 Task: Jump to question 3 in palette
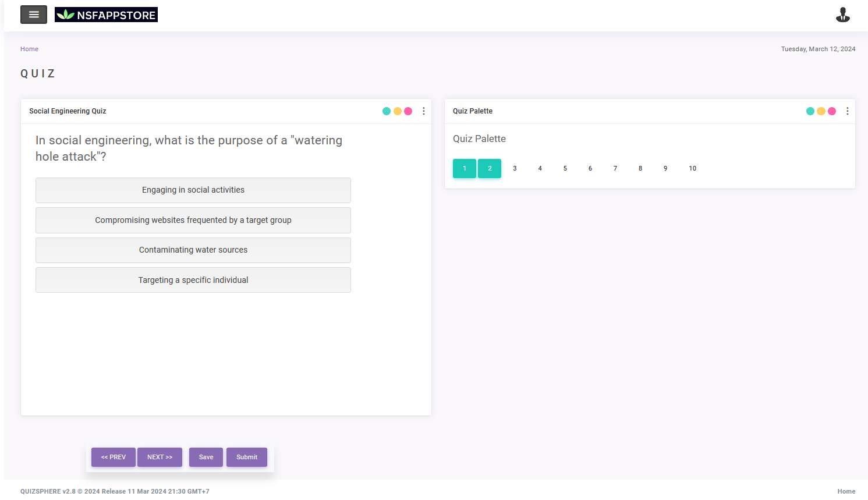[x=515, y=168]
